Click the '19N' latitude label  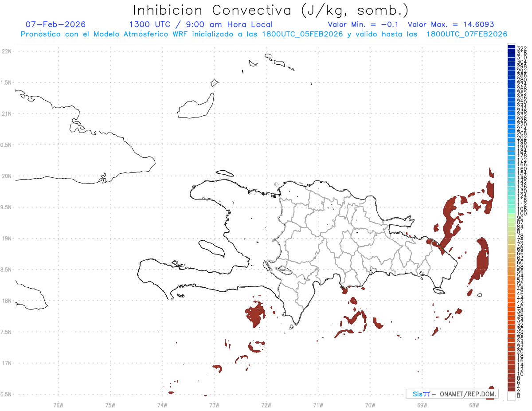tap(6, 239)
